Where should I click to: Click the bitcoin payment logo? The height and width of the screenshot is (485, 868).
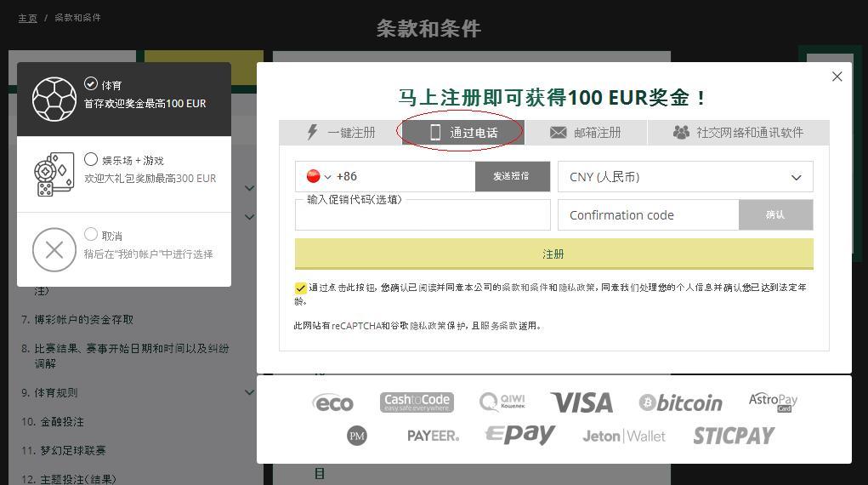coord(680,403)
